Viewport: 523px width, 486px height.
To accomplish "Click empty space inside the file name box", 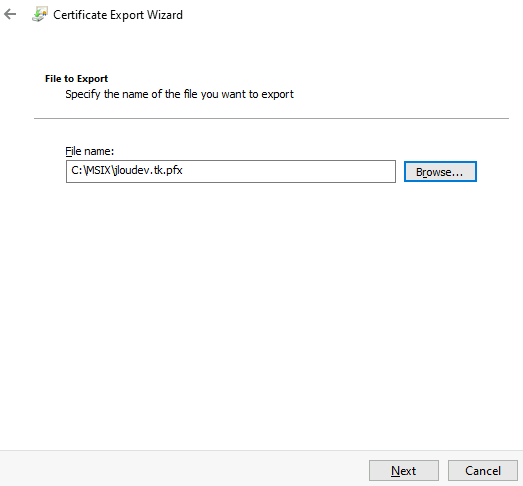I will click(287, 171).
